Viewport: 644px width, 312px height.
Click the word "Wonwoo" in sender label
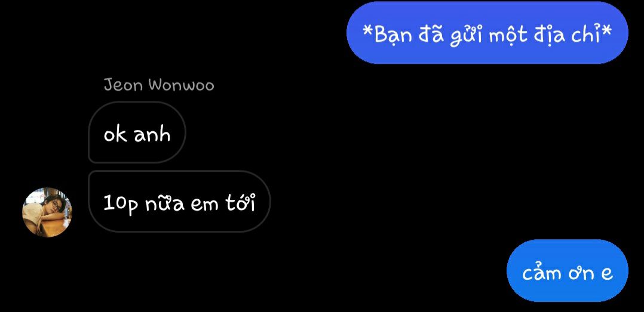(x=181, y=85)
